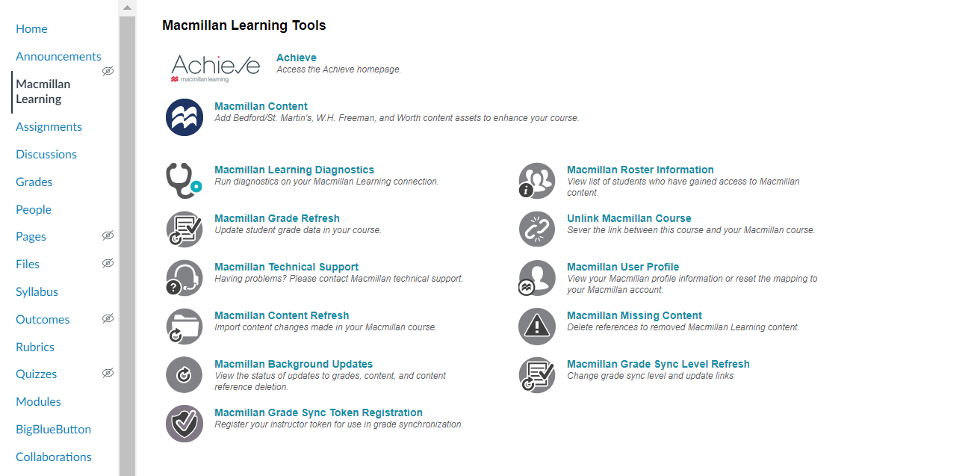Open the Grade Sync Token shield icon
980x476 pixels.
[x=184, y=423]
